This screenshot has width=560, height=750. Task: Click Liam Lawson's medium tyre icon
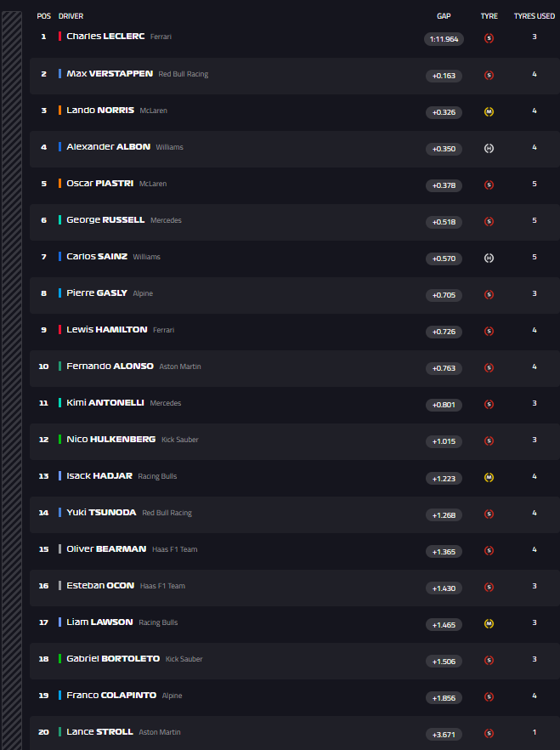pos(489,624)
